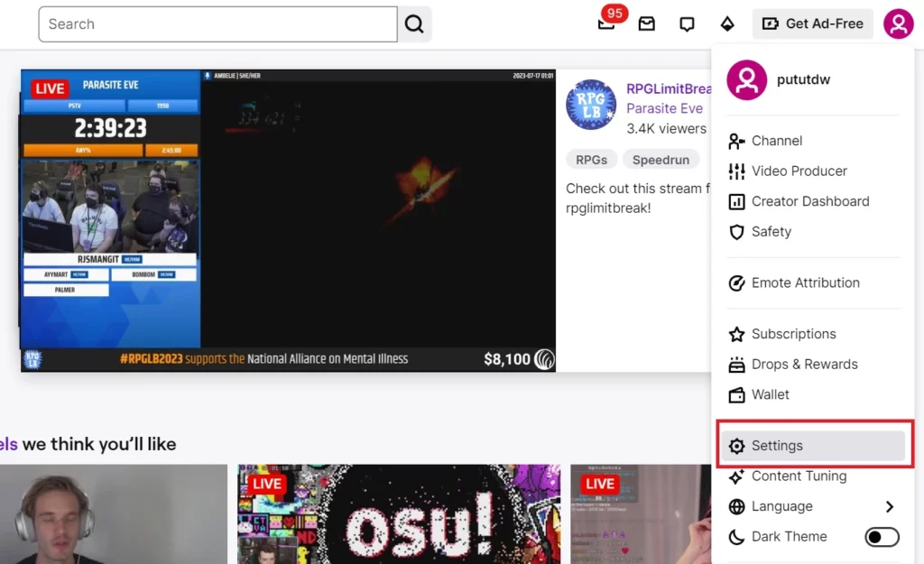The width and height of the screenshot is (924, 564).
Task: Open the mail envelope icon
Action: [x=646, y=23]
